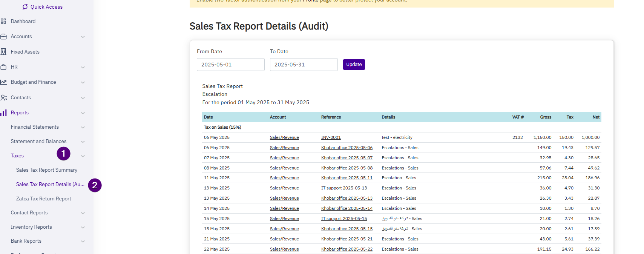The image size is (644, 254).
Task: Open Zatca Tax Return Report
Action: coord(43,199)
